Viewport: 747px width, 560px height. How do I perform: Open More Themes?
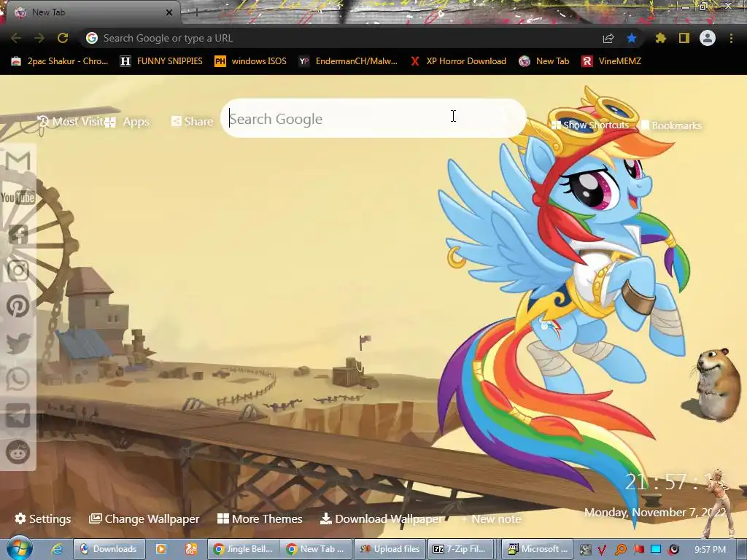260,518
